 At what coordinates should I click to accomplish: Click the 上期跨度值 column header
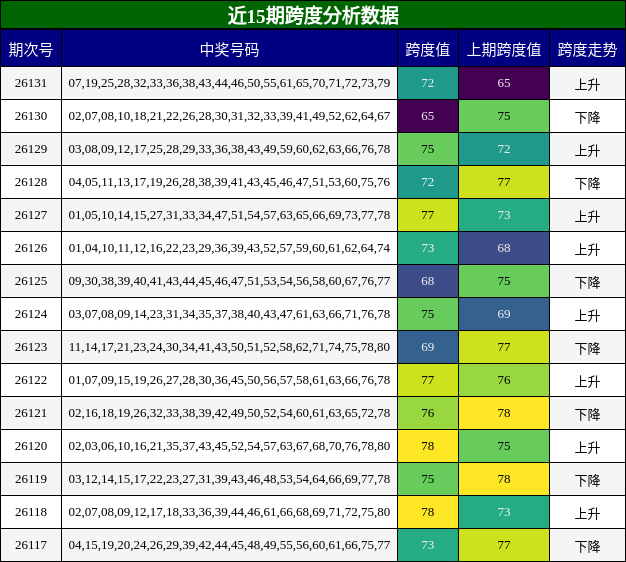tap(504, 50)
